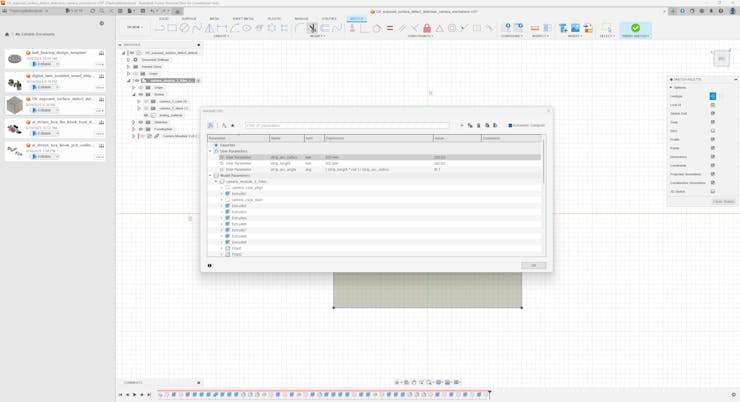Click the timeline end marker

[489, 393]
